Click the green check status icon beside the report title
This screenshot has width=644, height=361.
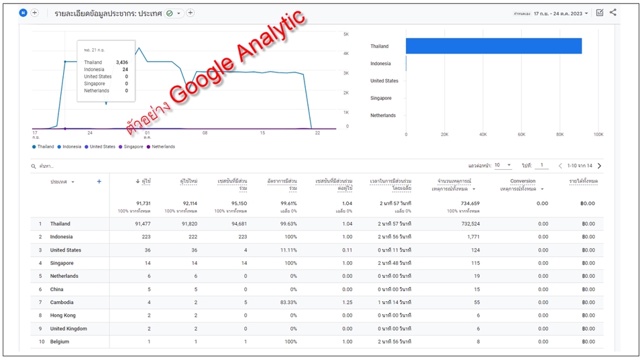coord(169,13)
